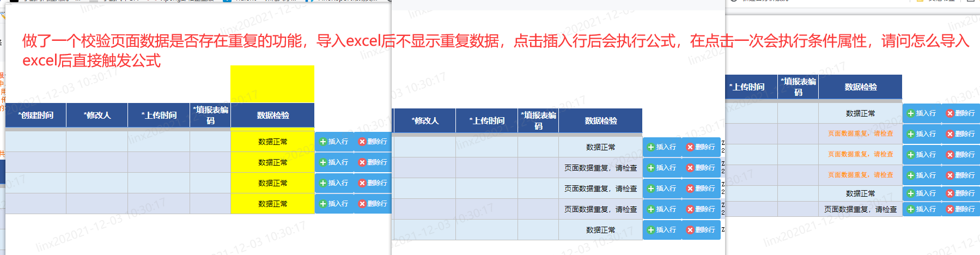Click 删除行 in third row of right table

(961, 155)
